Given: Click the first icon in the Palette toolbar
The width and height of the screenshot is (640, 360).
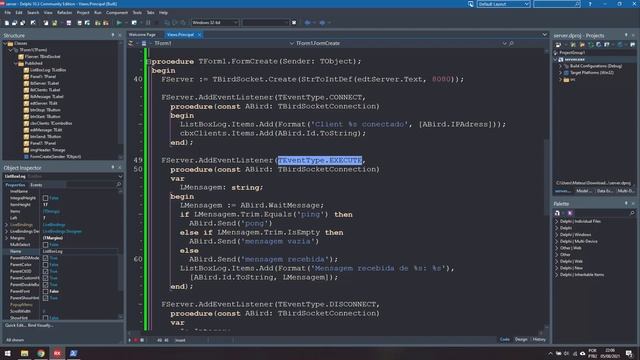Looking at the screenshot, I should pyautogui.click(x=558, y=213).
